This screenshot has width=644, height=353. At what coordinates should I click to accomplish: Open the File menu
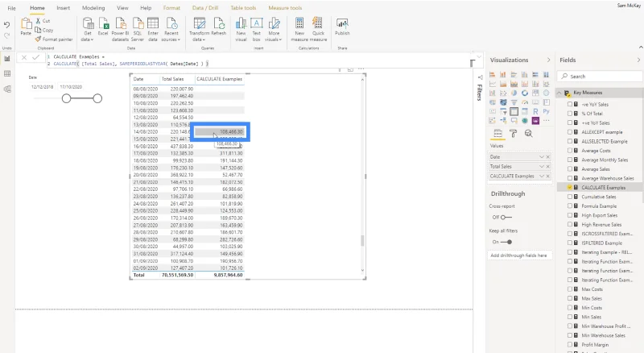(11, 8)
